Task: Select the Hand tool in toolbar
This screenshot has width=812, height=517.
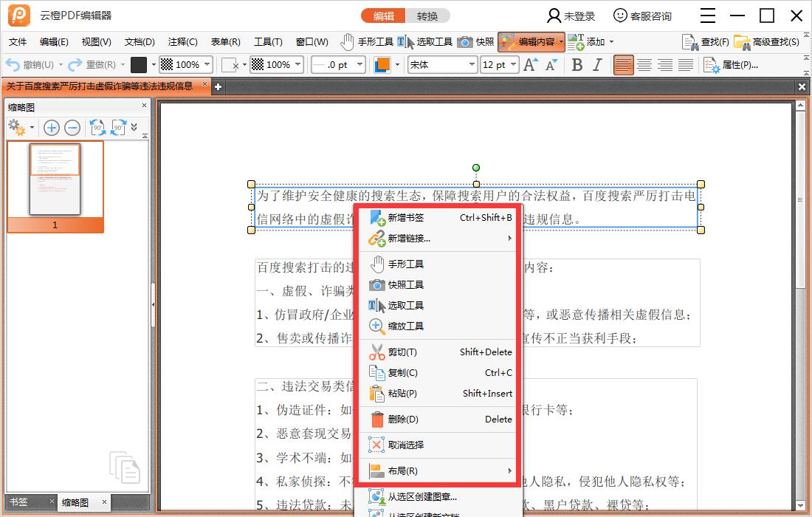Action: pyautogui.click(x=367, y=42)
